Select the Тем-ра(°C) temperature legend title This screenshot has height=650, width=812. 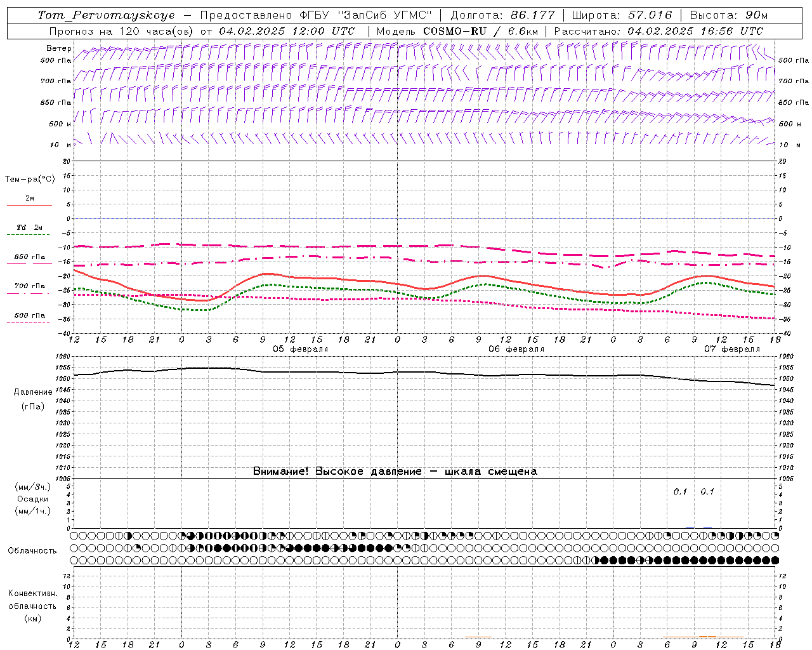coord(30,180)
